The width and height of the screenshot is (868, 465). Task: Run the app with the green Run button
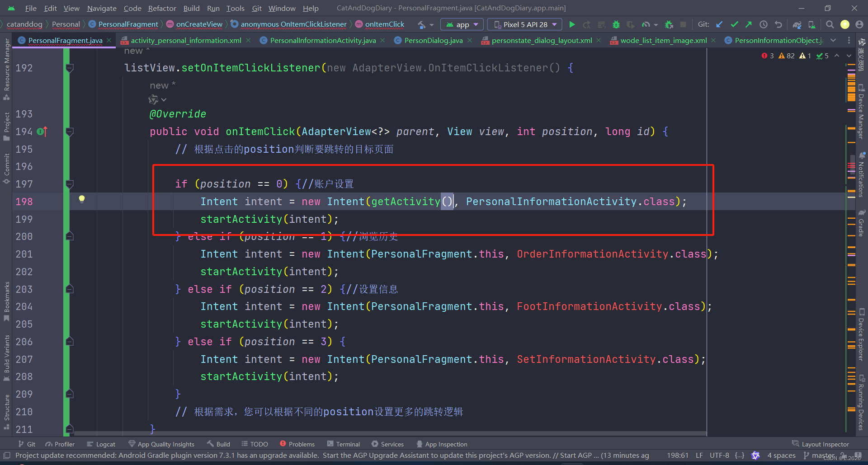pyautogui.click(x=572, y=24)
